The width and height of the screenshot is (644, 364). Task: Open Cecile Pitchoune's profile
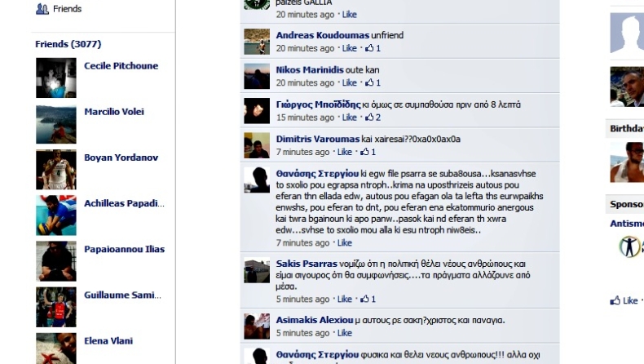(x=121, y=66)
